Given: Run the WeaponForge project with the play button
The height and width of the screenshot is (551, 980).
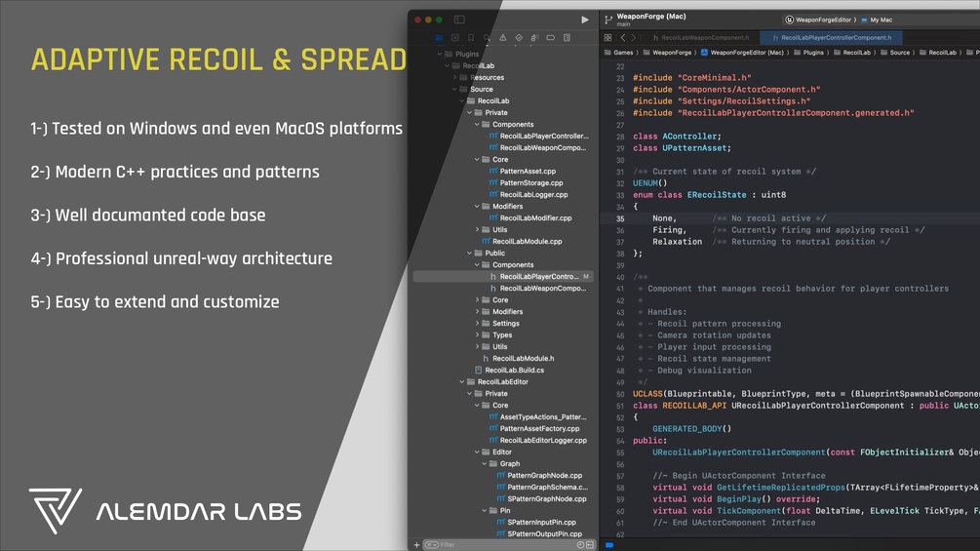Looking at the screenshot, I should pyautogui.click(x=584, y=20).
